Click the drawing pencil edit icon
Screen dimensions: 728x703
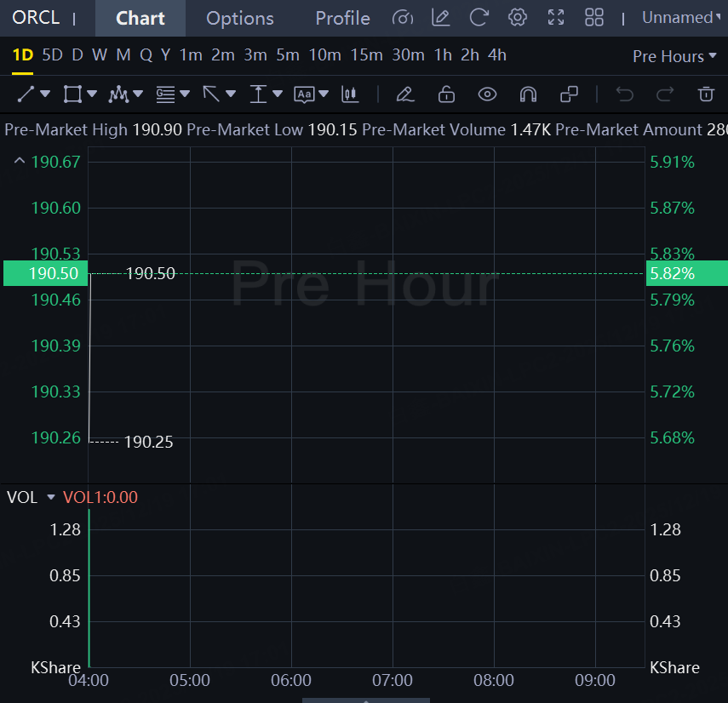[404, 94]
